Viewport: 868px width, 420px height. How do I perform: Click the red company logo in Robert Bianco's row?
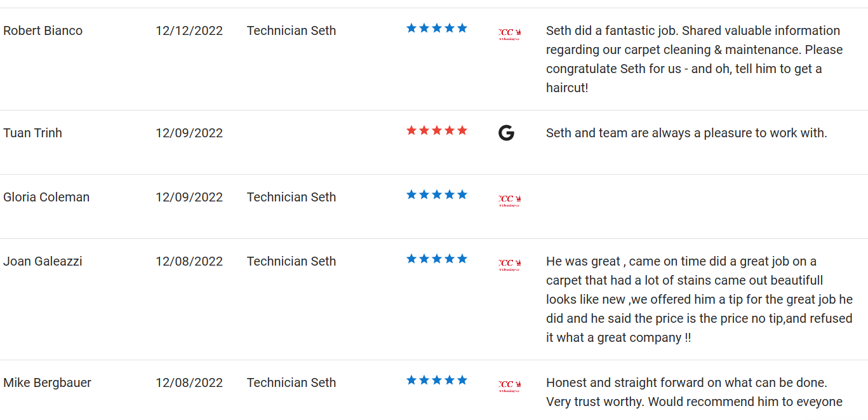pos(510,34)
